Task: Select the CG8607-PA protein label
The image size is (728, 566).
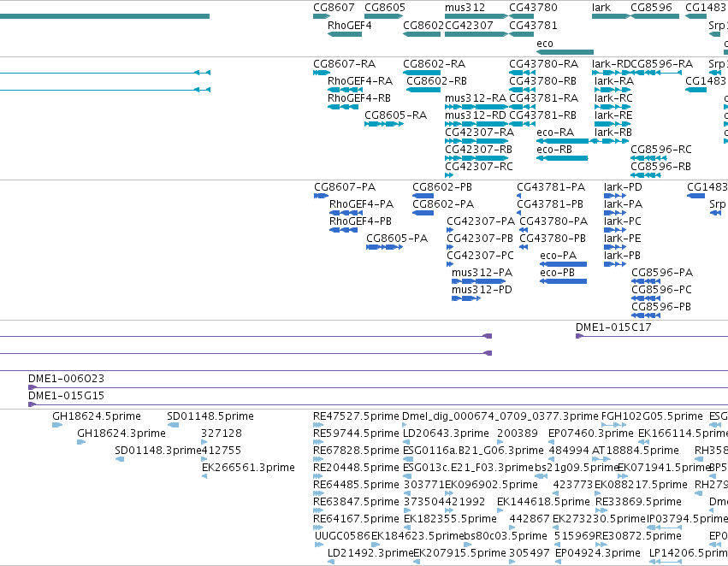Action: tap(345, 187)
